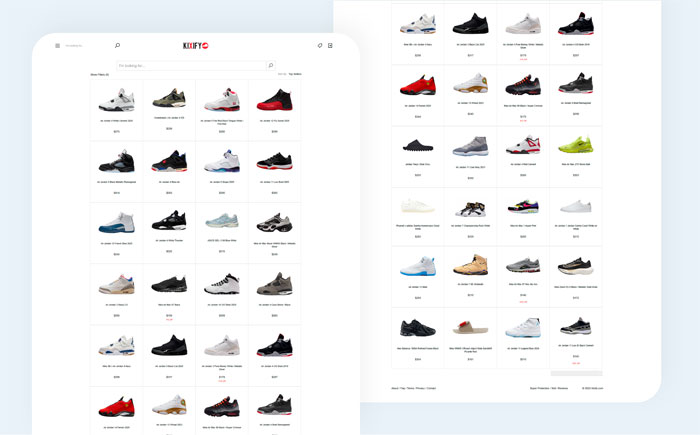This screenshot has width=700, height=435.
Task: Focus the "I'm looking for..." search field
Action: coord(190,65)
